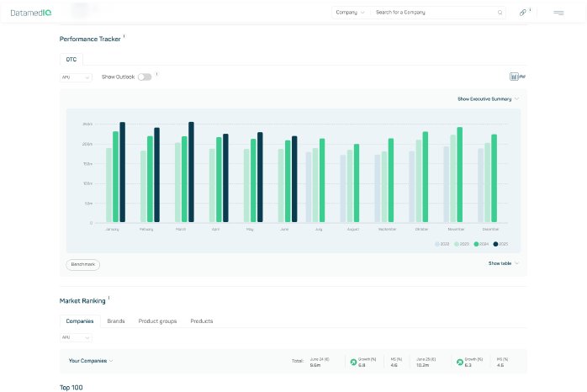Click the Benchmark button

[82, 264]
